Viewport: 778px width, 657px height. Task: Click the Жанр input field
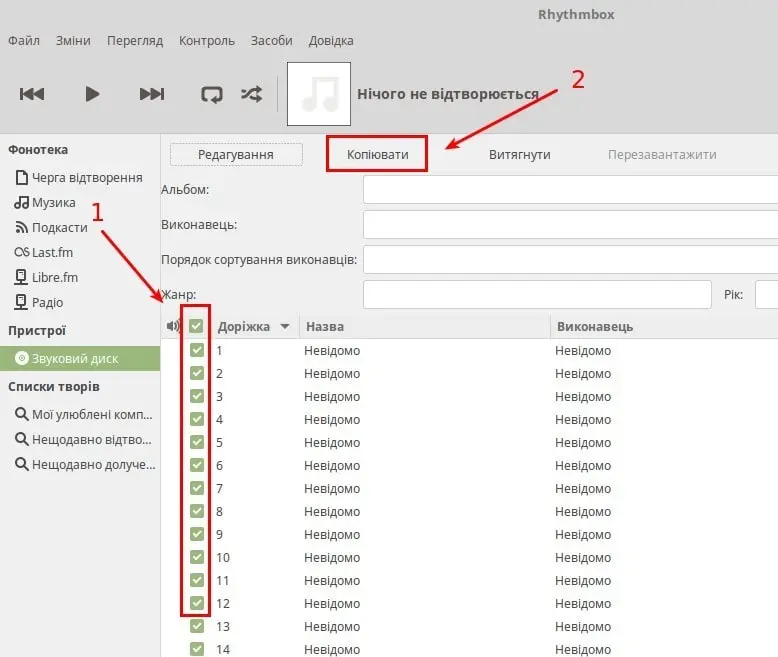click(537, 294)
